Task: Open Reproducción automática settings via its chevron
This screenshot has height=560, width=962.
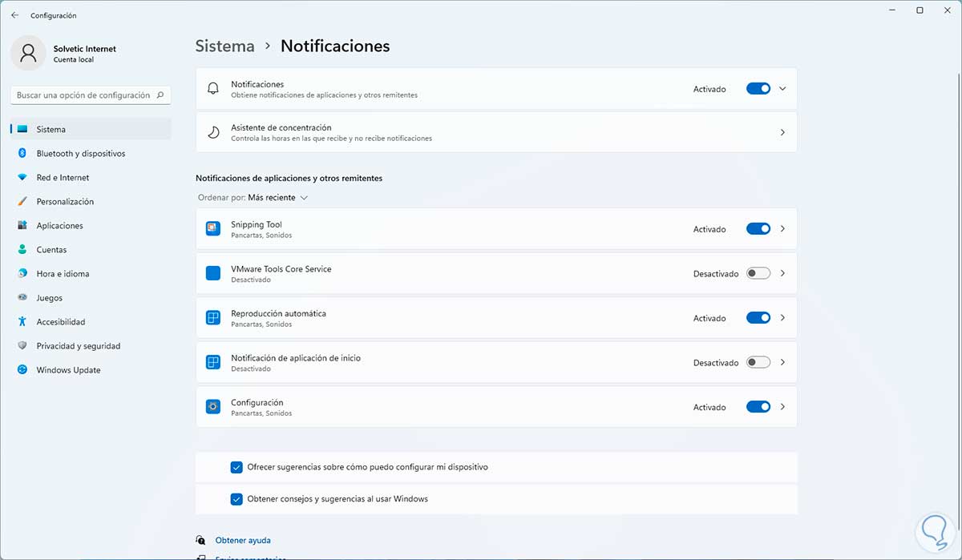Action: click(782, 318)
